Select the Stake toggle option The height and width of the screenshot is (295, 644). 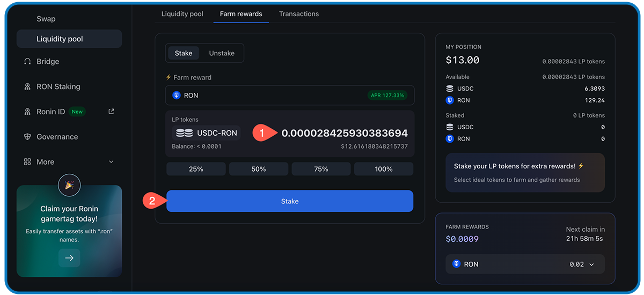pyautogui.click(x=184, y=53)
